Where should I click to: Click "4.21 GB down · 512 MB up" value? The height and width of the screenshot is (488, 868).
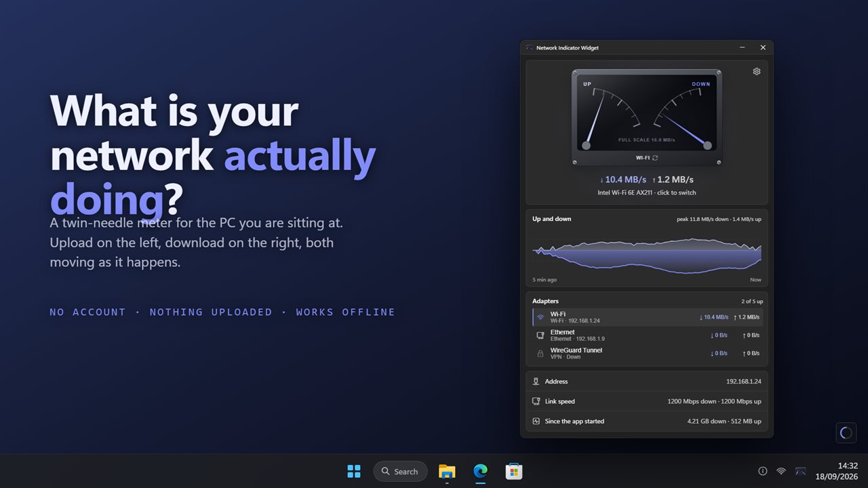(x=724, y=421)
